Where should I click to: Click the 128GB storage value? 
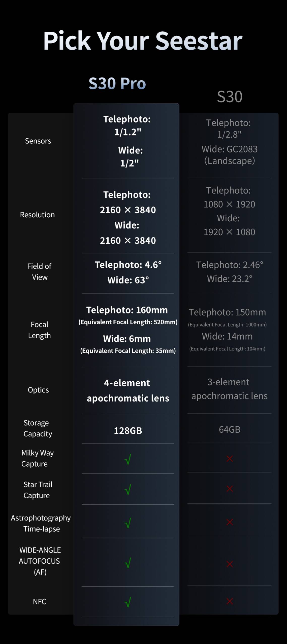tap(128, 431)
